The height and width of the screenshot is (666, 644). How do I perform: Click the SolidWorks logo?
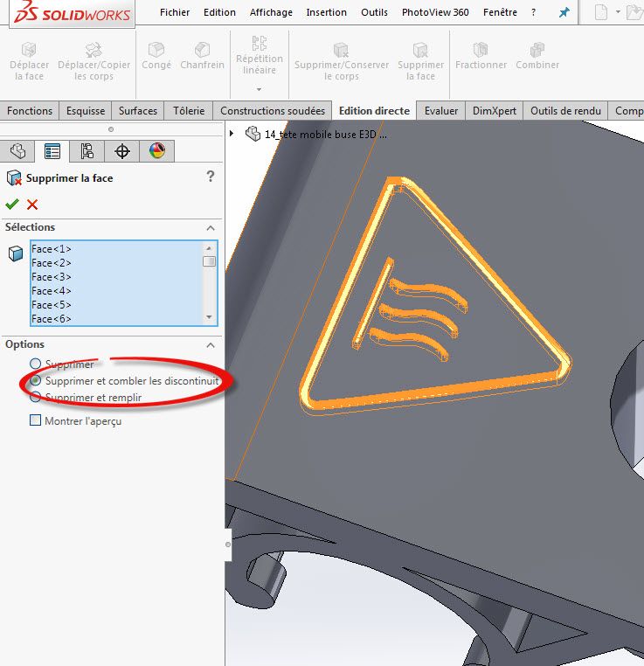coord(73,13)
